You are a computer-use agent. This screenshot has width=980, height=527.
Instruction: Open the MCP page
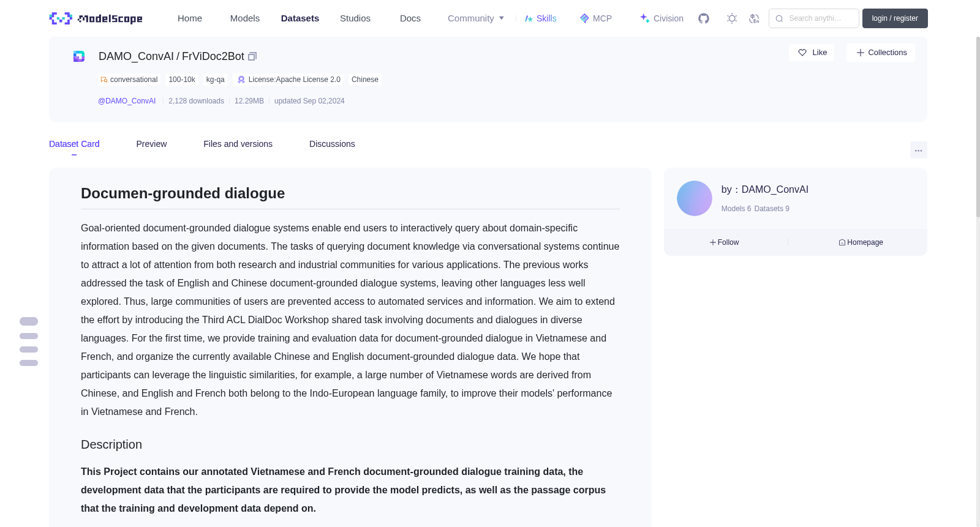(x=595, y=18)
